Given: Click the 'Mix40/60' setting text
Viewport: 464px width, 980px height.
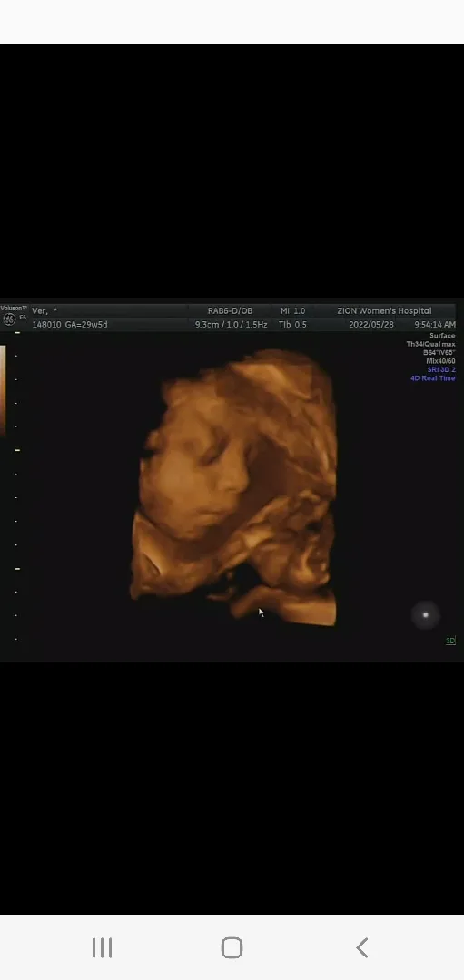Looking at the screenshot, I should (441, 360).
